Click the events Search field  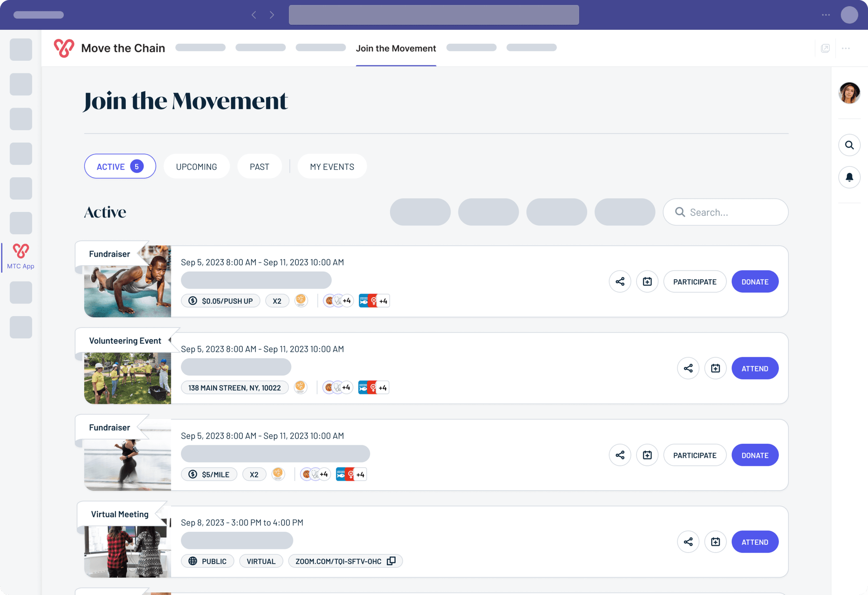[732, 212]
